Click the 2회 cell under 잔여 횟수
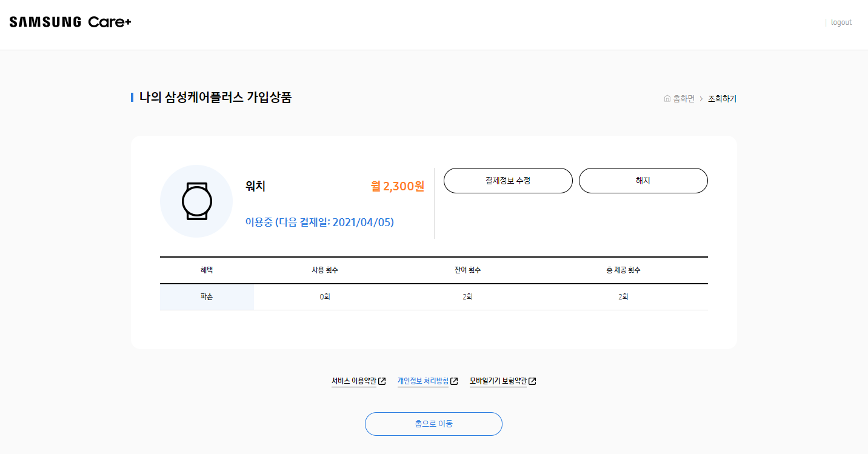Image resolution: width=868 pixels, height=454 pixels. tap(467, 297)
